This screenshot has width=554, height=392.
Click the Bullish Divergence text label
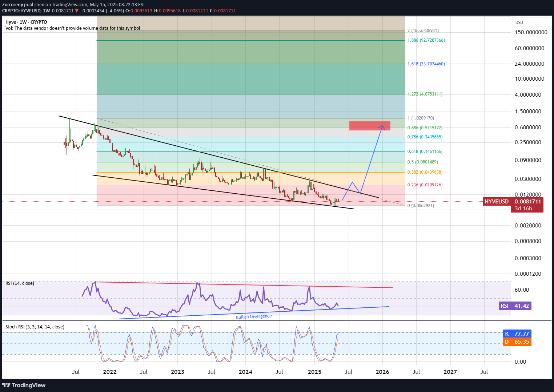[x=254, y=317]
